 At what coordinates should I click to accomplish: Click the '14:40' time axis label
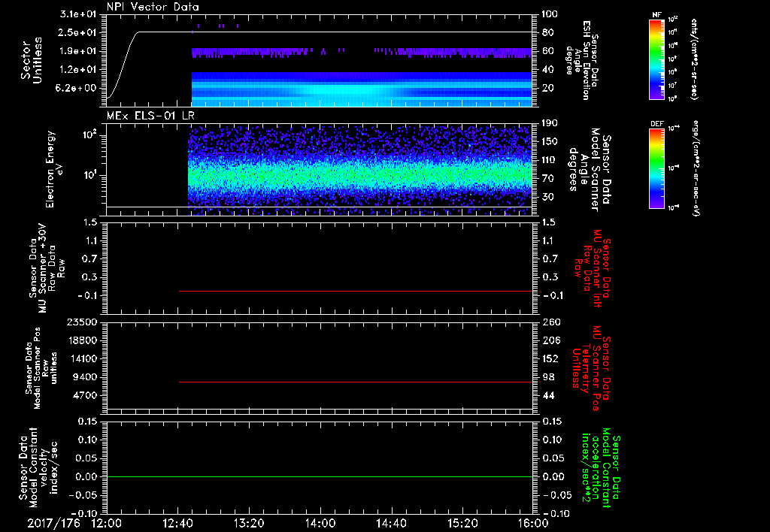(x=391, y=523)
